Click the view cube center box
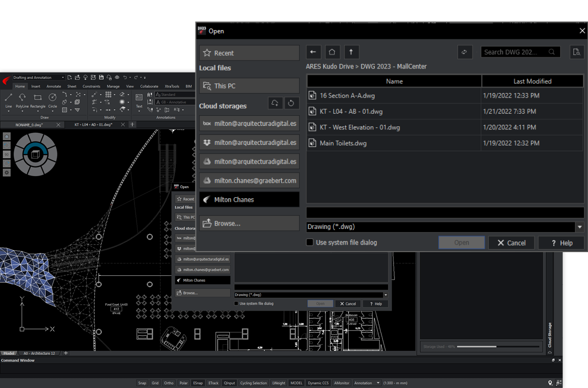This screenshot has width=588, height=388. pos(35,154)
